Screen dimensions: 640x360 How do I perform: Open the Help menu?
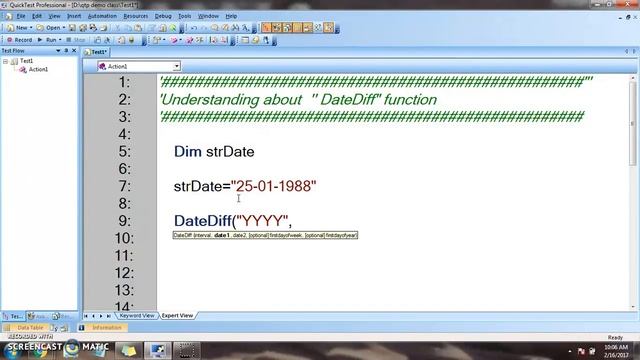click(x=231, y=16)
